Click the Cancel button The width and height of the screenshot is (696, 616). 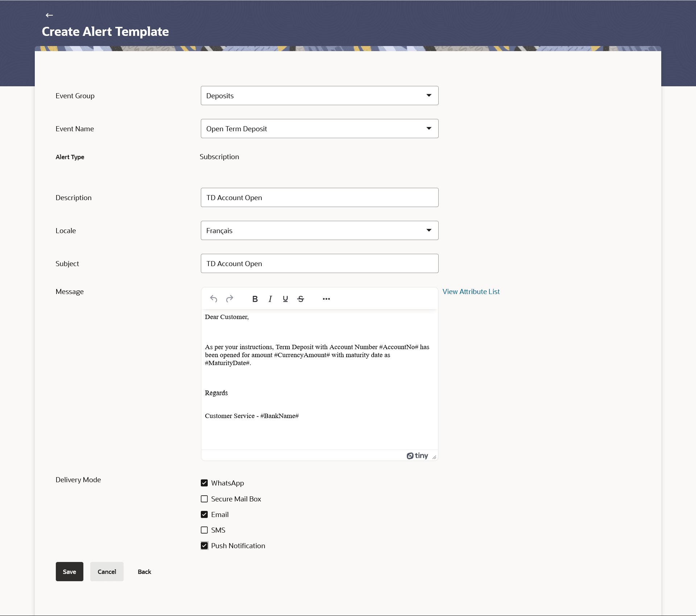click(x=107, y=572)
